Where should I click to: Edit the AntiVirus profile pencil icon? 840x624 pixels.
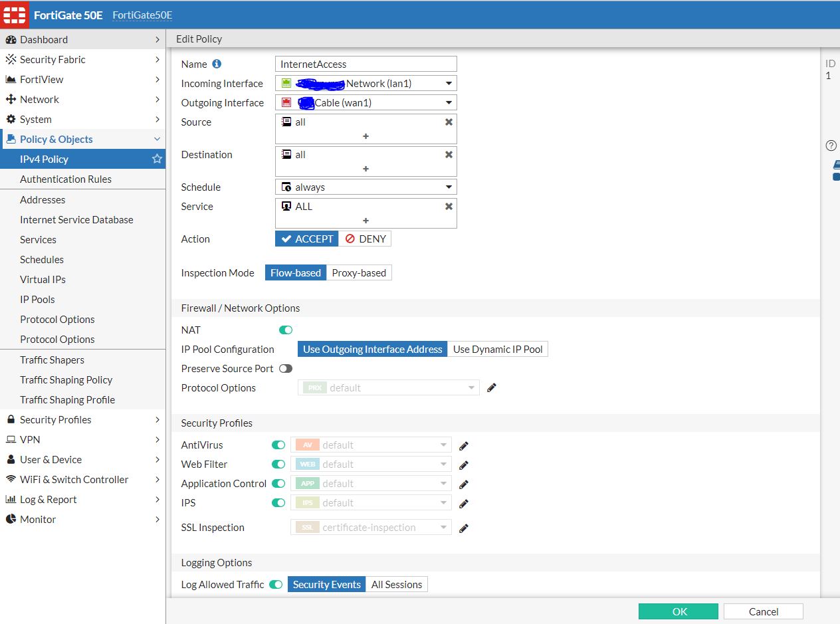pyautogui.click(x=464, y=445)
